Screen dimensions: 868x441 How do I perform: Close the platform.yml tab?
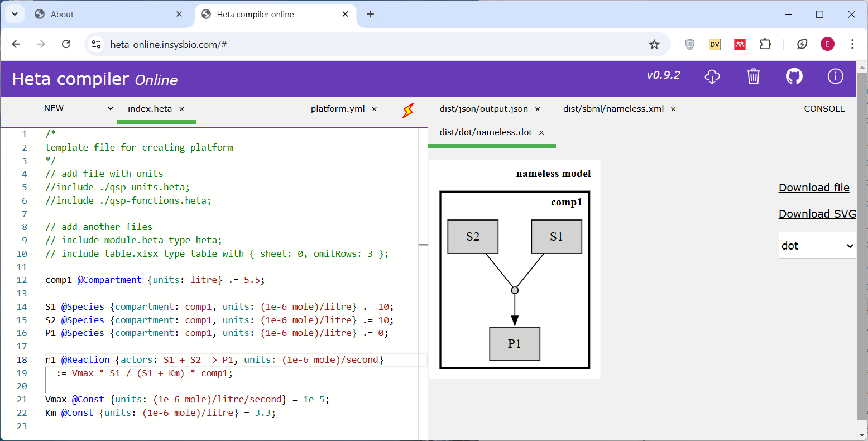tap(375, 109)
